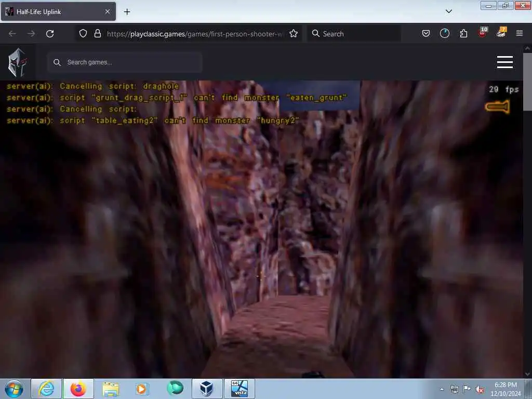The width and height of the screenshot is (532, 399).
Task: Open the Firefox application menu
Action: tap(519, 33)
